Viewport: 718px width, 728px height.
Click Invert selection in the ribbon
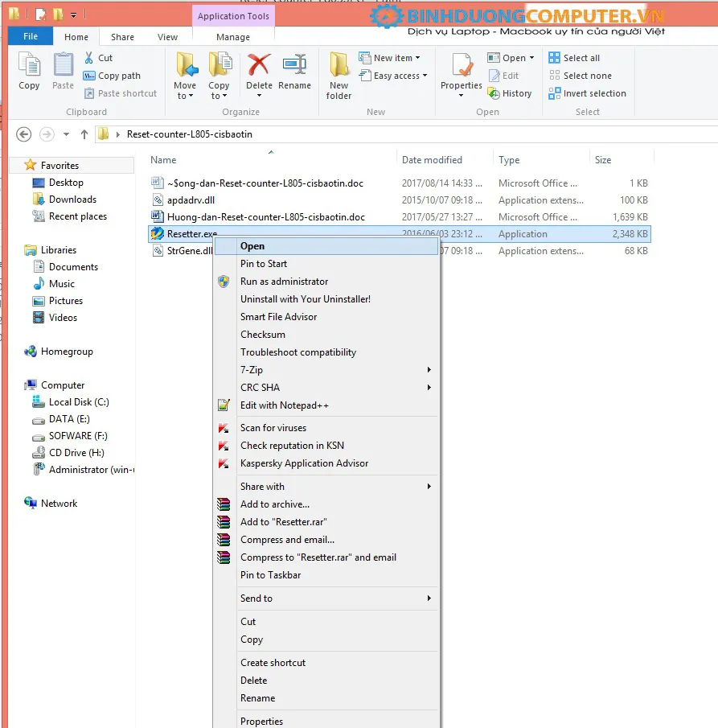tap(587, 93)
